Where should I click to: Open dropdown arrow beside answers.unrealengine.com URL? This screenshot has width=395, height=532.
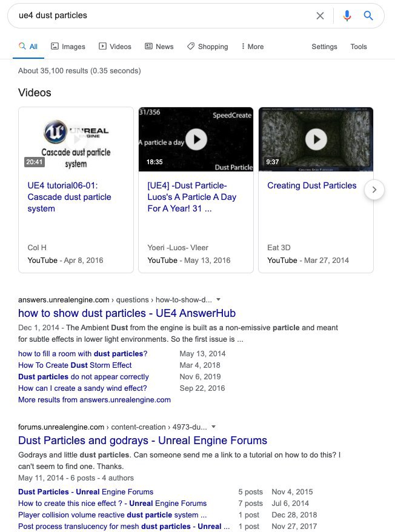(219, 299)
